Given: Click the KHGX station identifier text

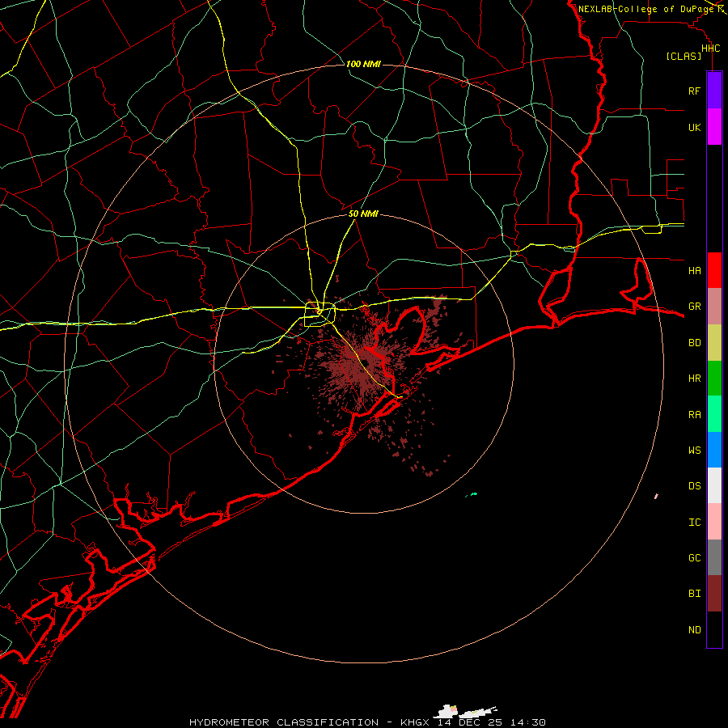Looking at the screenshot, I should [x=415, y=722].
